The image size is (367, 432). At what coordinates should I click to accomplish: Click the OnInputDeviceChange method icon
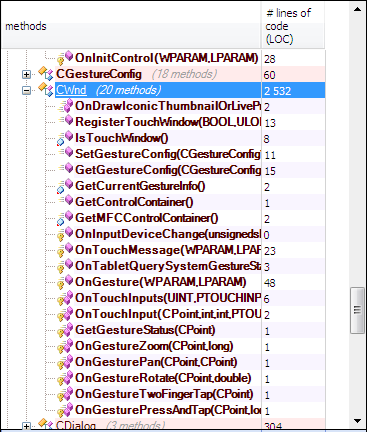tap(65, 234)
